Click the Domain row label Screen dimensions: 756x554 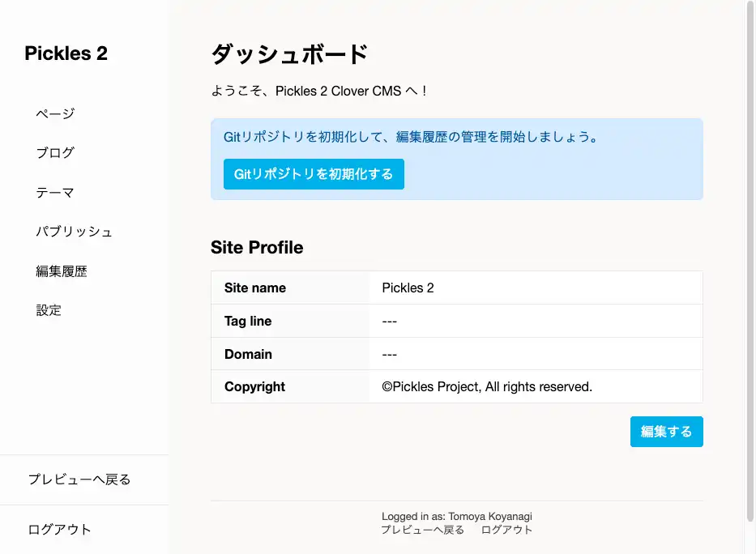(248, 354)
